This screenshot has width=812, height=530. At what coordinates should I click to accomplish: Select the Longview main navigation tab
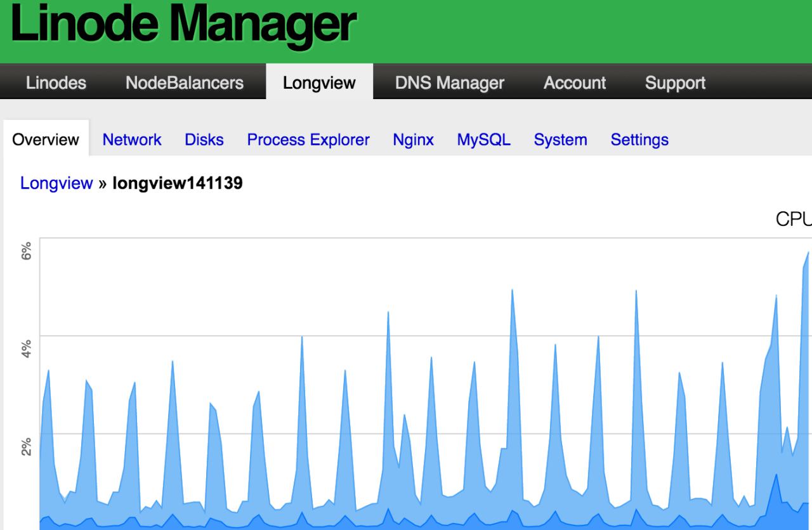pyautogui.click(x=319, y=83)
